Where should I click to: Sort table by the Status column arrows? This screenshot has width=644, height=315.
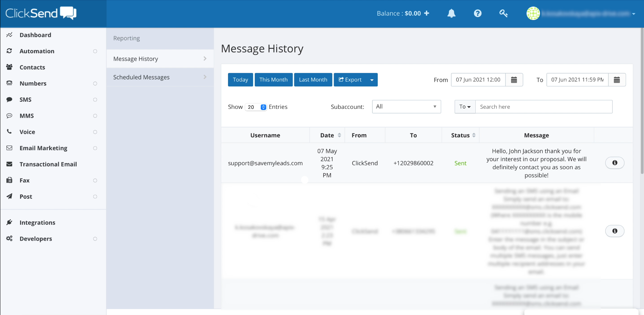[474, 135]
